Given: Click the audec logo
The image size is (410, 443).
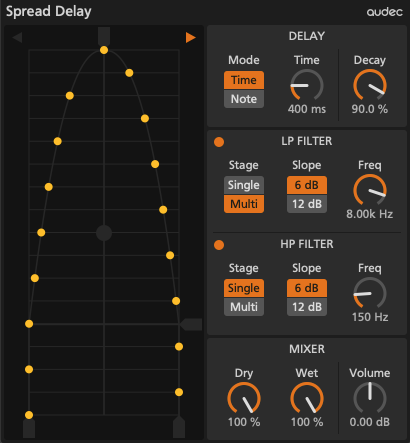Looking at the screenshot, I should point(385,12).
